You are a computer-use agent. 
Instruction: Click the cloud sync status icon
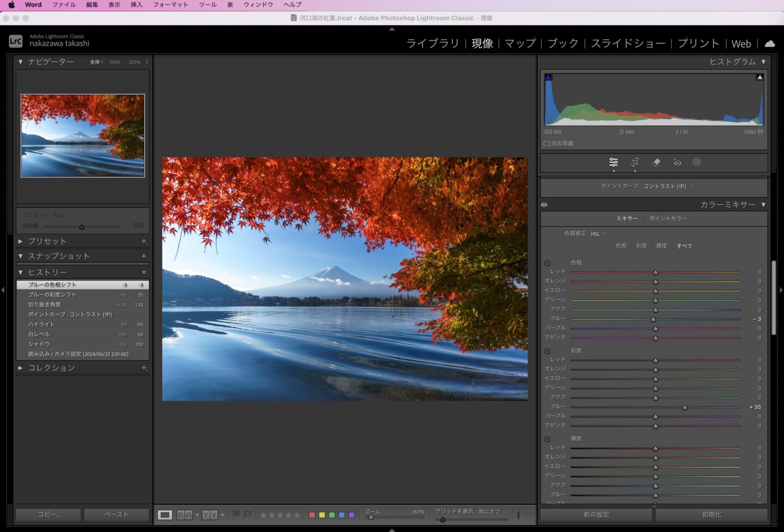click(x=770, y=44)
